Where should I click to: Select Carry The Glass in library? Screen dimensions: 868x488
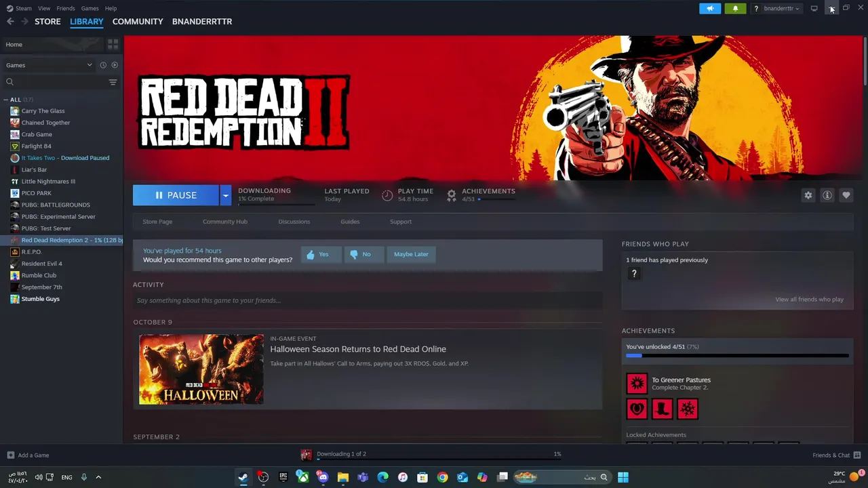43,111
